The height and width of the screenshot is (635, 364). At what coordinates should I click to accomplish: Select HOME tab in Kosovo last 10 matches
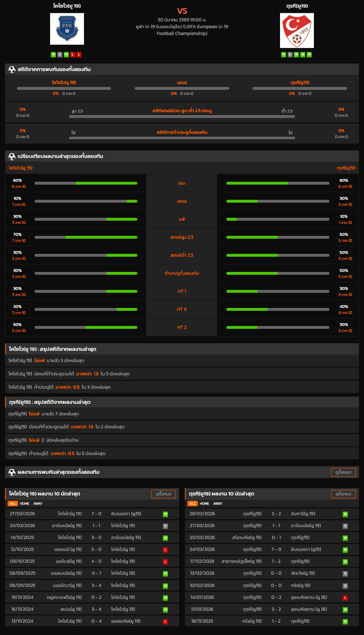(x=25, y=504)
